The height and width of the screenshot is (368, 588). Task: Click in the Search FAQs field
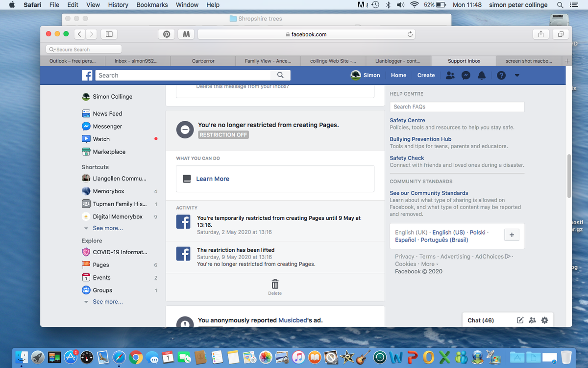(x=457, y=106)
